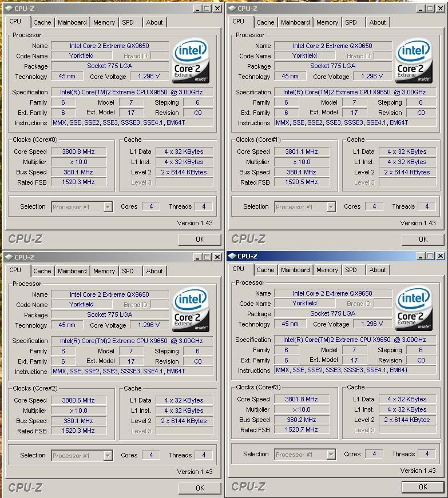Switch to the Cache tab in Core#0 window
The image size is (448, 498).
(x=42, y=22)
